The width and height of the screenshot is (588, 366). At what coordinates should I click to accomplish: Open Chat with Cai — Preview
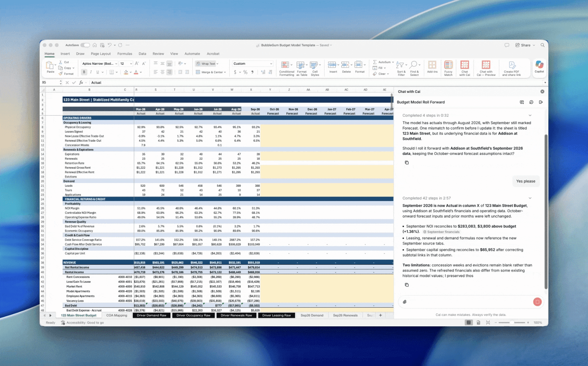click(x=486, y=68)
